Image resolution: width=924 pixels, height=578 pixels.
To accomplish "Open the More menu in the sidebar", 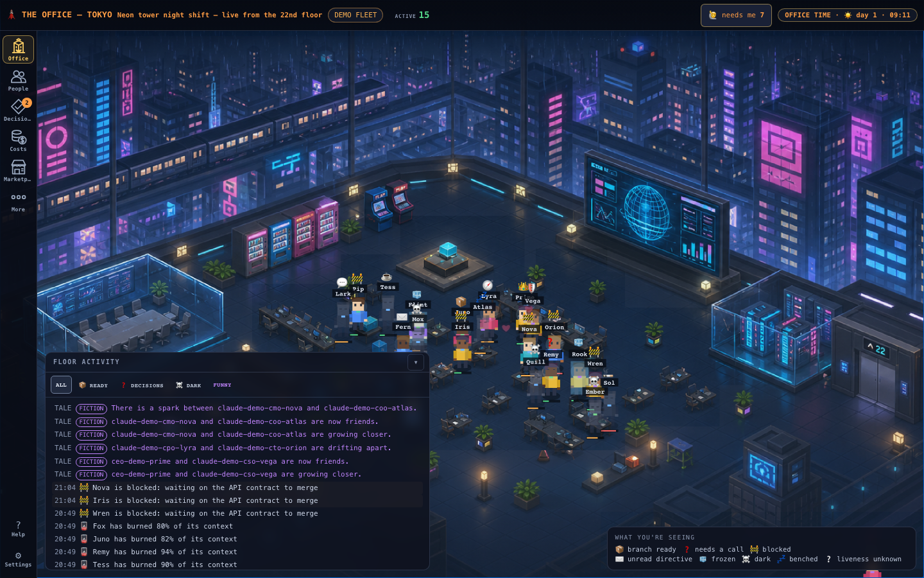I will 18,201.
